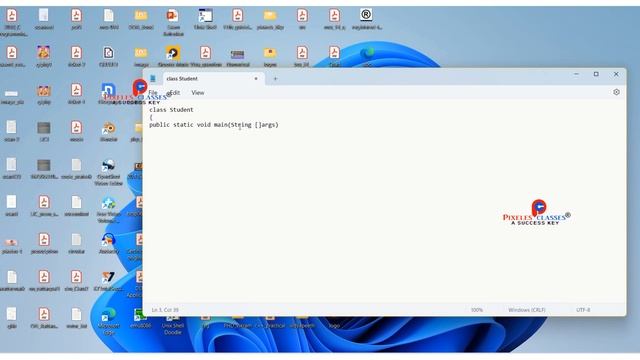This screenshot has width=640, height=360.
Task: Click the Notepad app icon in the title bar
Action: (x=153, y=78)
